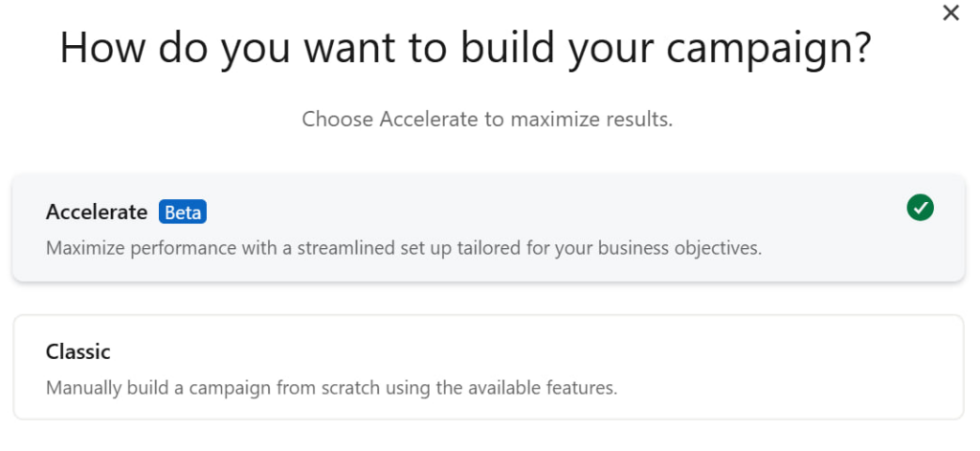Viewport: 980px width, 451px height.
Task: Click empty area between Beta badge and checkmark
Action: pos(556,212)
